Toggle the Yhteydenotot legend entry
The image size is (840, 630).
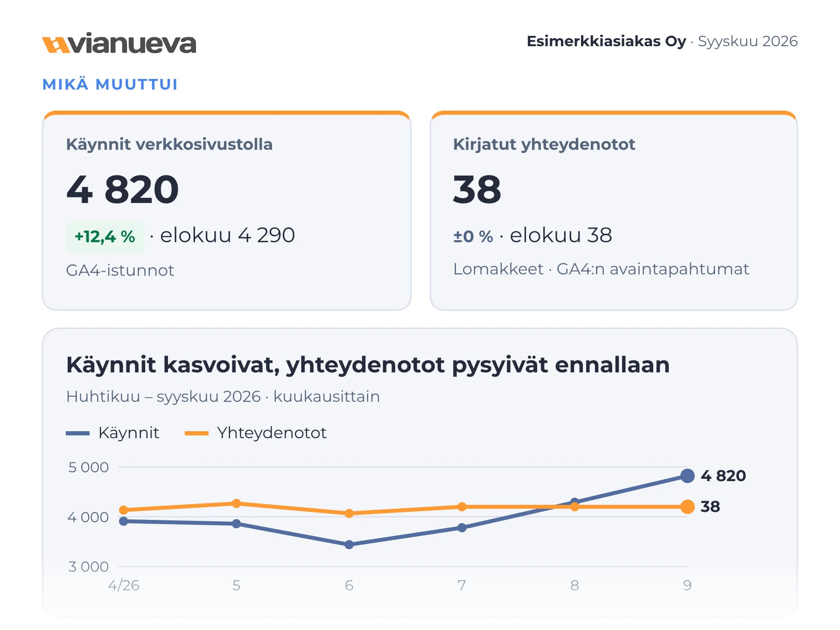pos(256,433)
